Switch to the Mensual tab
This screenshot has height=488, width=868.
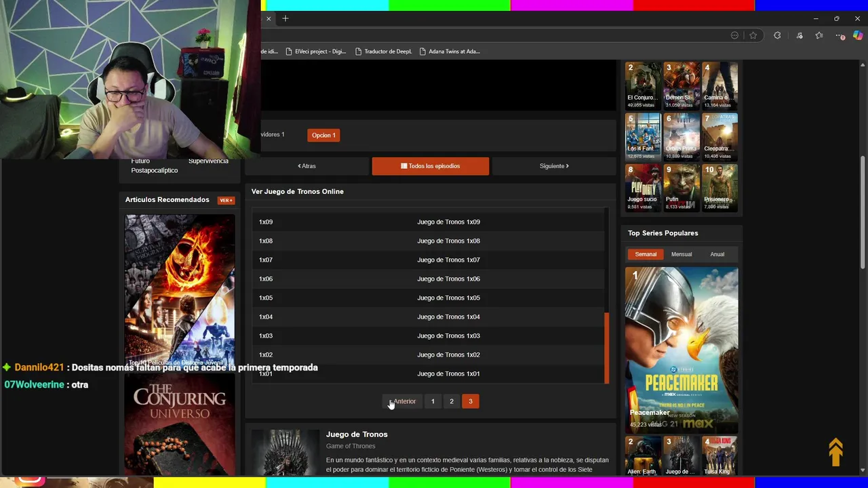pyautogui.click(x=682, y=254)
